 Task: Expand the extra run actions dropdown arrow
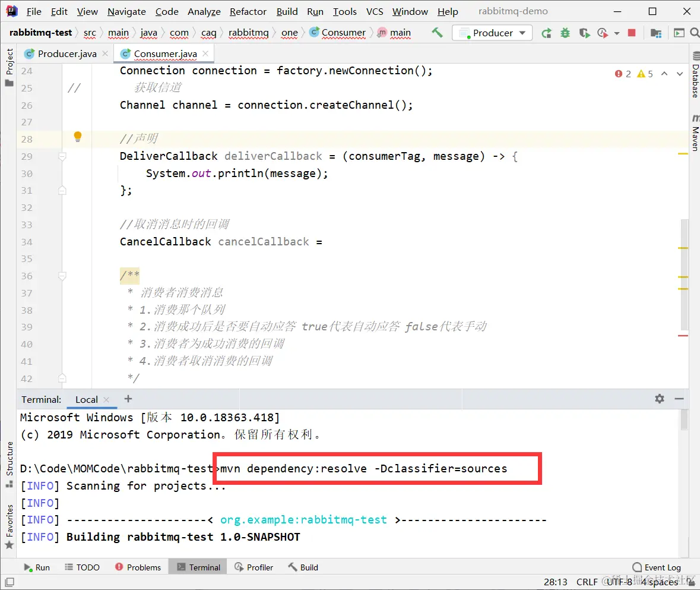(x=617, y=33)
